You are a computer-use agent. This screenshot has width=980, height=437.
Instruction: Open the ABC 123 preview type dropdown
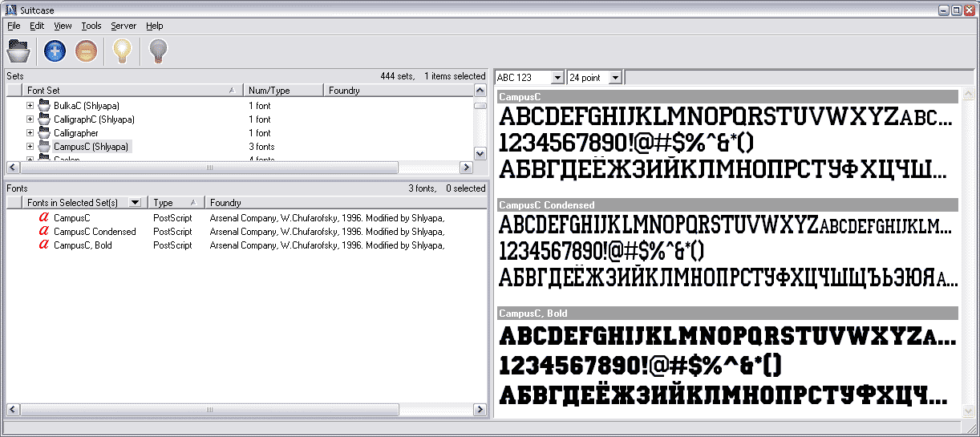point(557,78)
